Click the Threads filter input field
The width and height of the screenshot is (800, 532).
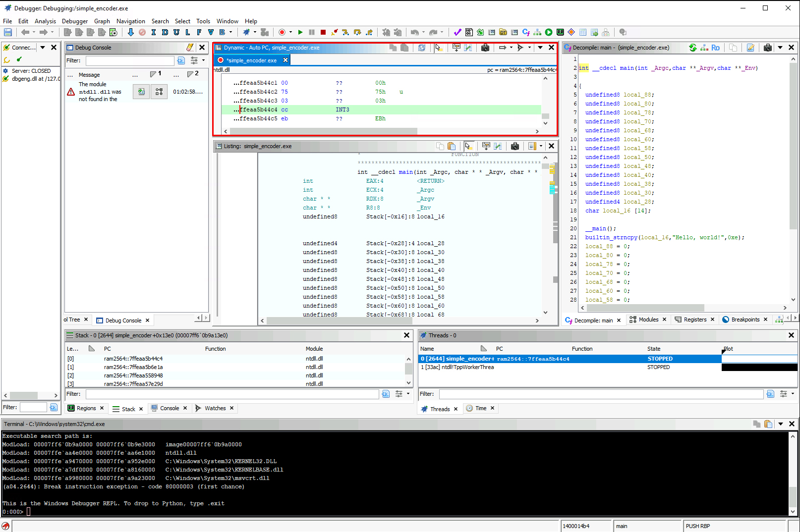click(x=601, y=394)
